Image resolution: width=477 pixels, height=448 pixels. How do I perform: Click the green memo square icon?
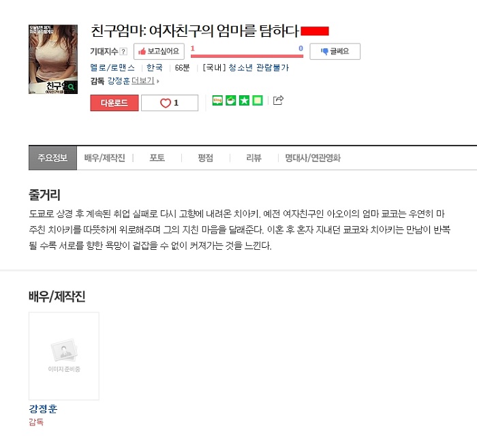(x=258, y=100)
